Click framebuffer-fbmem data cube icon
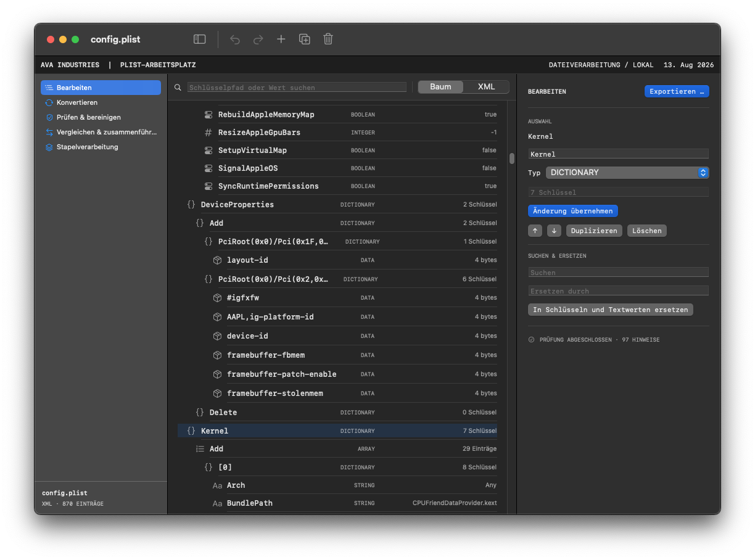Screen dimensions: 755x560 click(x=217, y=355)
